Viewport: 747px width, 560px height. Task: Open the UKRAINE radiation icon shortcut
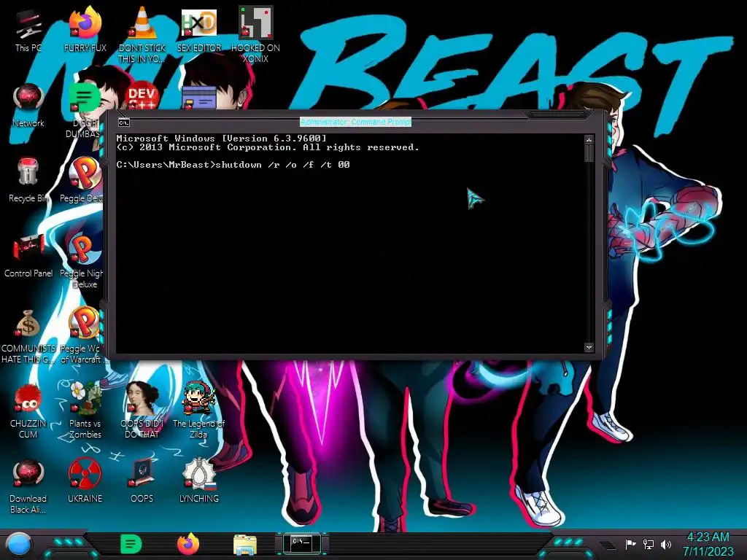click(85, 481)
